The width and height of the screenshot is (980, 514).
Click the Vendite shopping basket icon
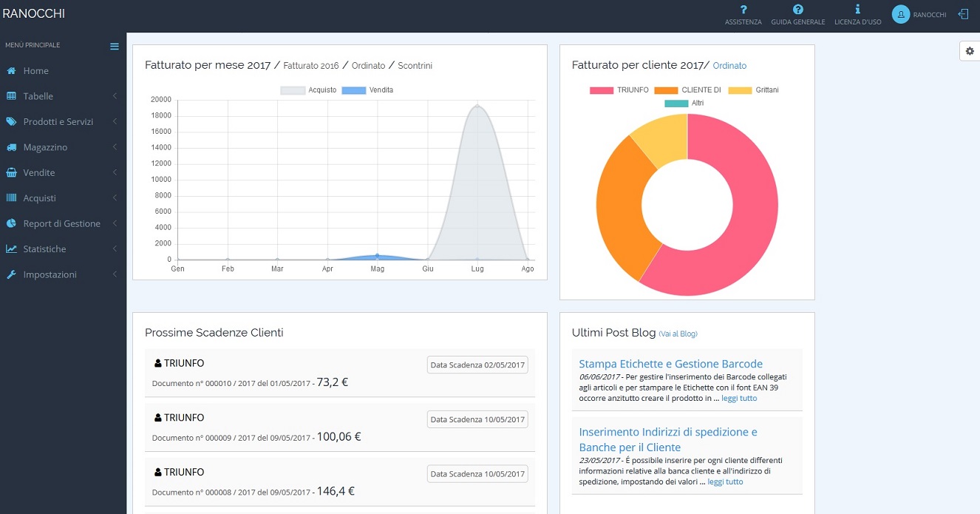tap(11, 172)
